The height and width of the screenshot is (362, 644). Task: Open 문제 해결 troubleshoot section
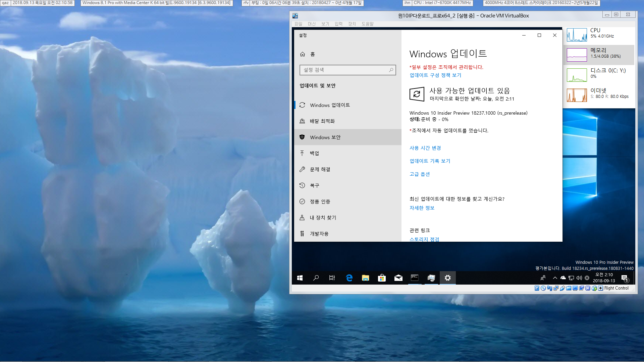[x=348, y=169]
